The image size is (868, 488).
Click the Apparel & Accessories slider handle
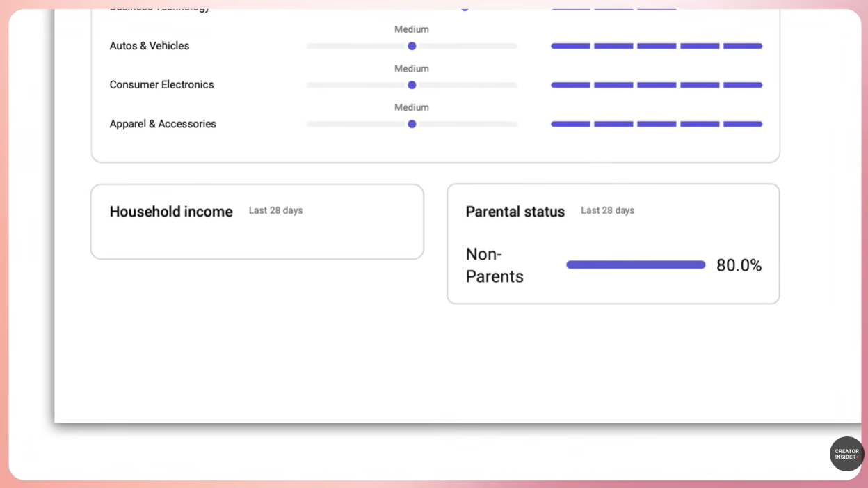[412, 124]
